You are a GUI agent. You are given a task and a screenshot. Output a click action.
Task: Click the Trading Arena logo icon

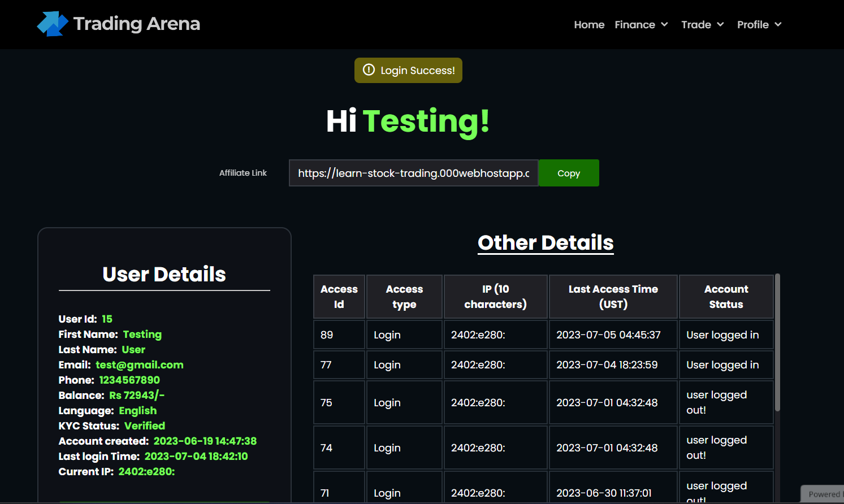(x=52, y=24)
